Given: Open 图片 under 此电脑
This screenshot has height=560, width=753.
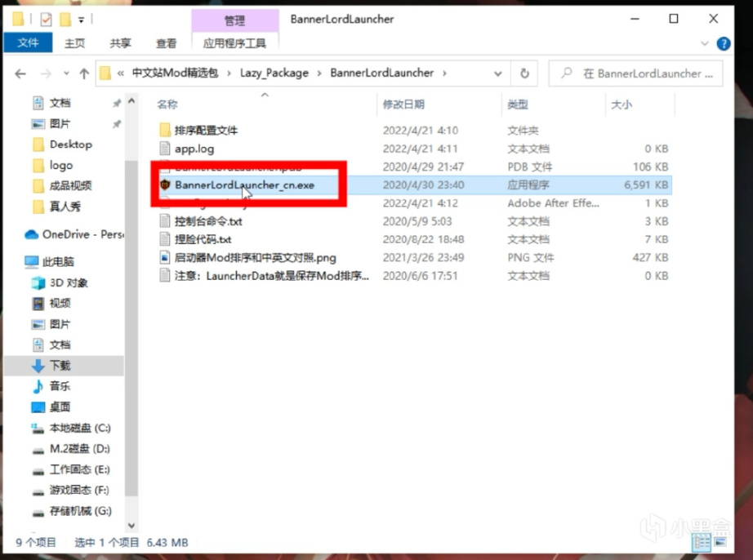Looking at the screenshot, I should point(60,324).
